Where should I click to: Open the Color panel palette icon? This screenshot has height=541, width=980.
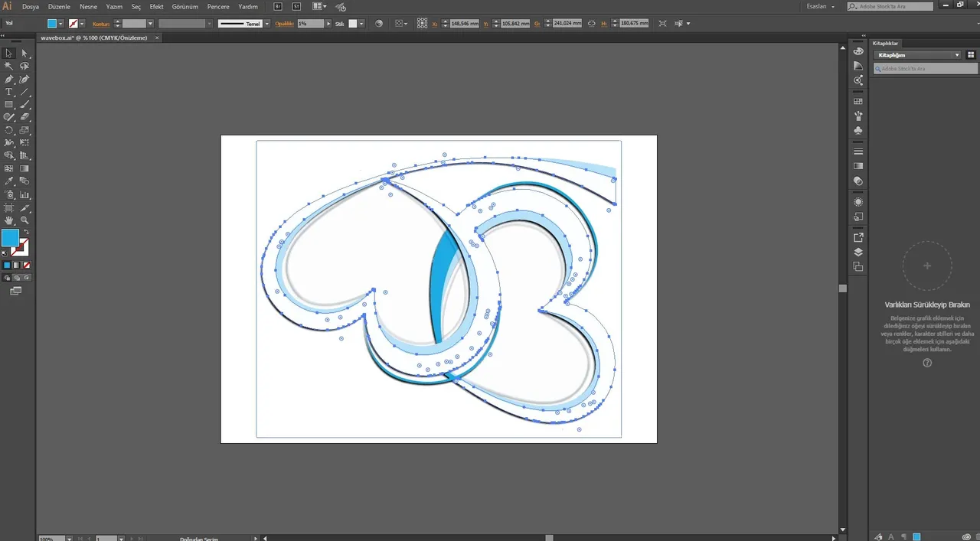pyautogui.click(x=858, y=51)
